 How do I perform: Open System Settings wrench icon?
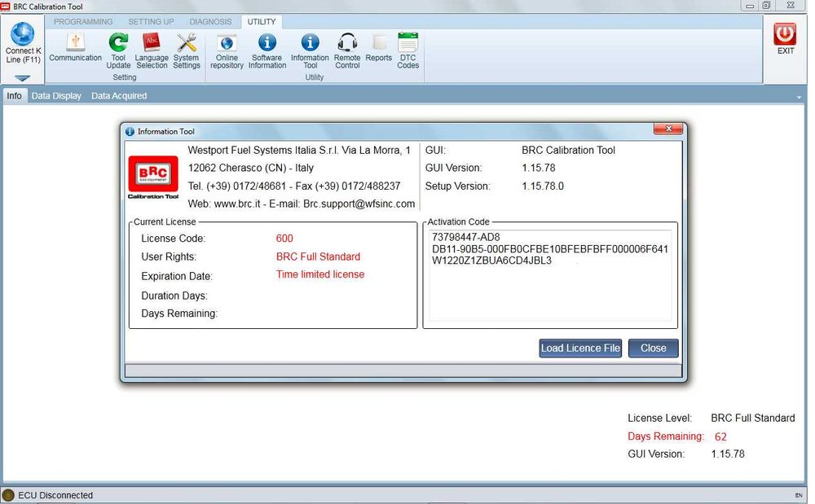(x=186, y=42)
